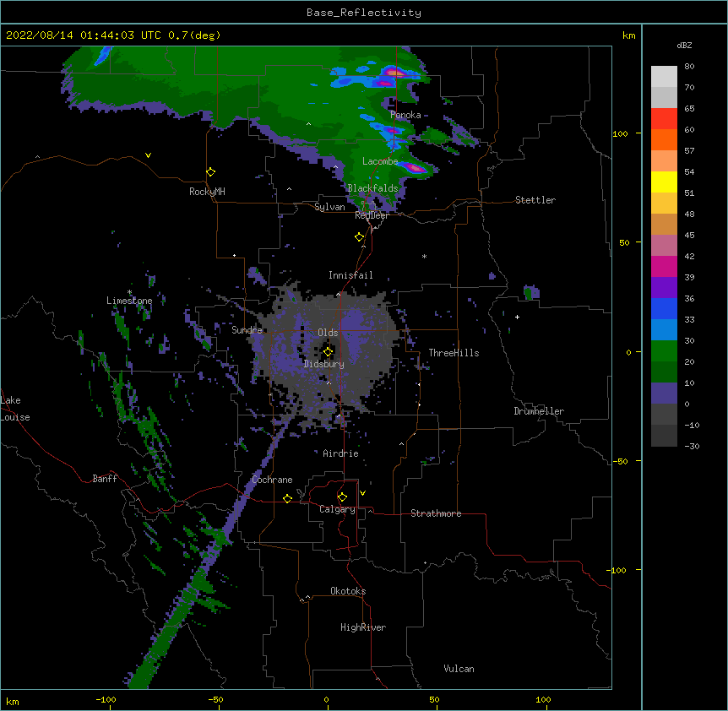This screenshot has width=728, height=711.
Task: Click the Base_Reflectivity title text
Action: point(364,13)
